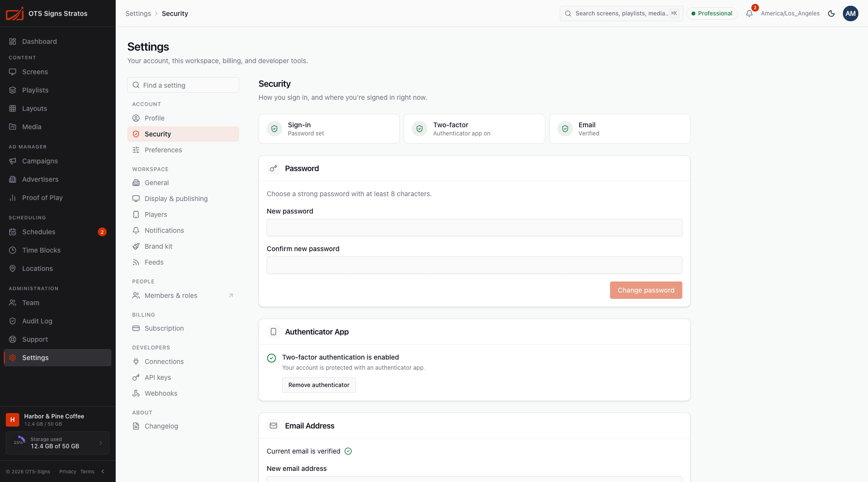Viewport: 868px width, 482px height.
Task: Toggle dark mode moon icon
Action: (831, 13)
